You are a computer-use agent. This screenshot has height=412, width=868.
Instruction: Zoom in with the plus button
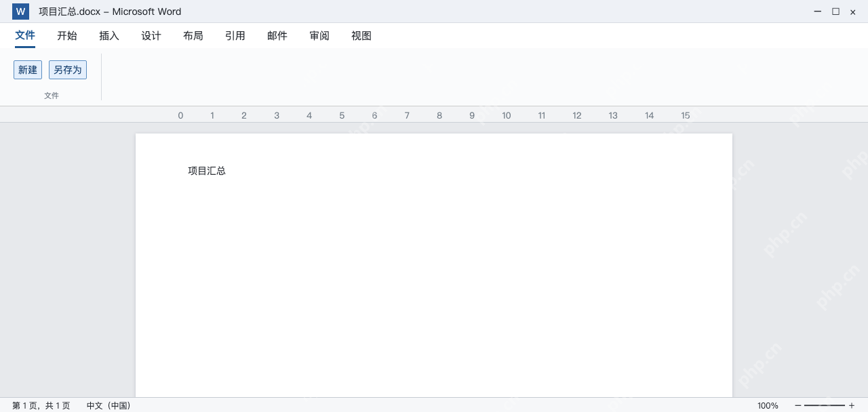pos(852,405)
